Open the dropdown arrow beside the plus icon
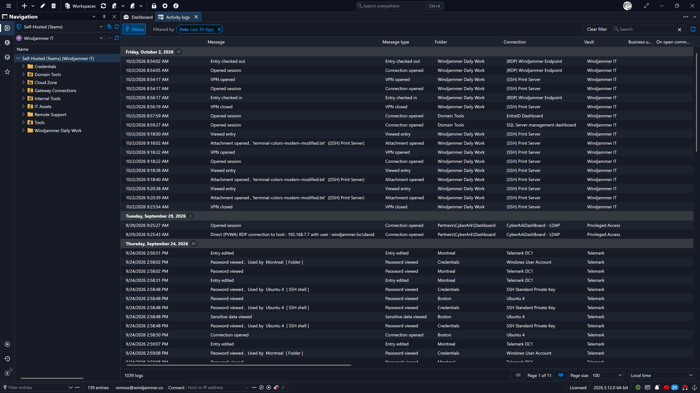 point(33,6)
